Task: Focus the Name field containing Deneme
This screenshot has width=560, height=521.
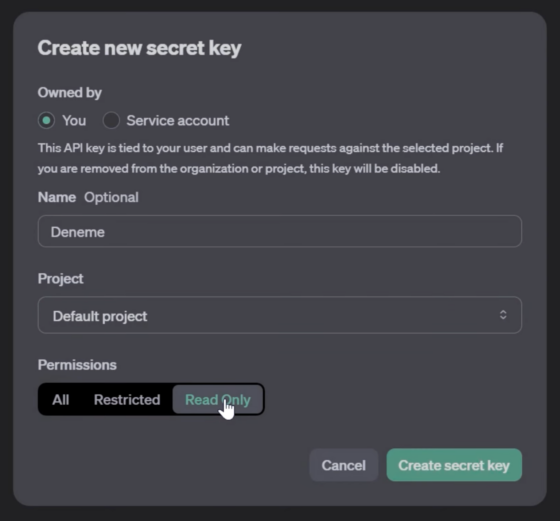Action: tap(280, 231)
